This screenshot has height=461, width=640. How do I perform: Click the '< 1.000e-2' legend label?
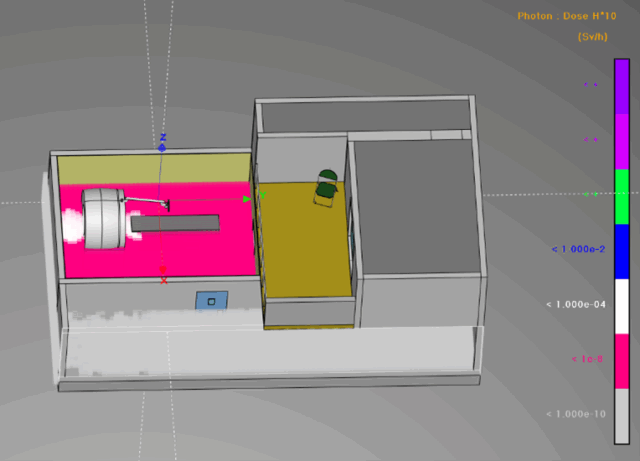coord(578,248)
